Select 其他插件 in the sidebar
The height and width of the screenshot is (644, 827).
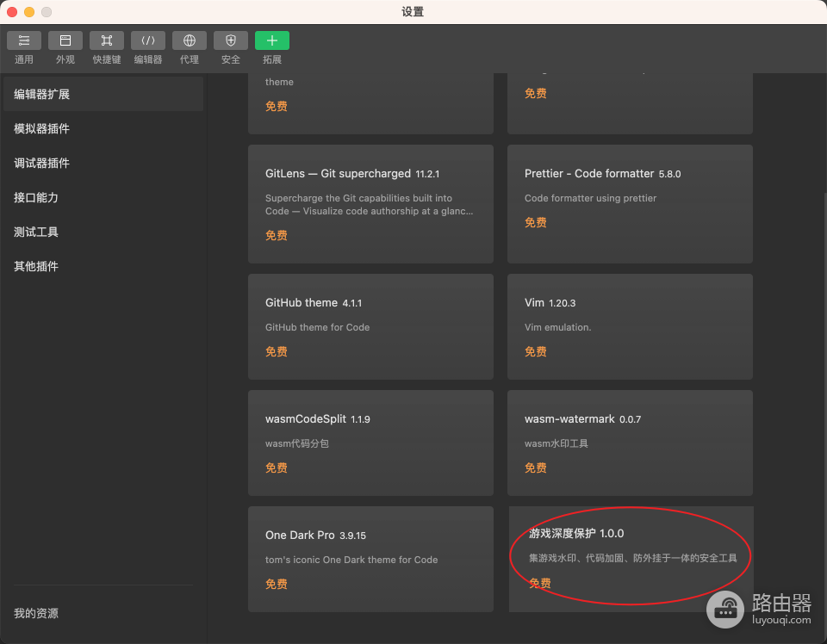pyautogui.click(x=103, y=266)
